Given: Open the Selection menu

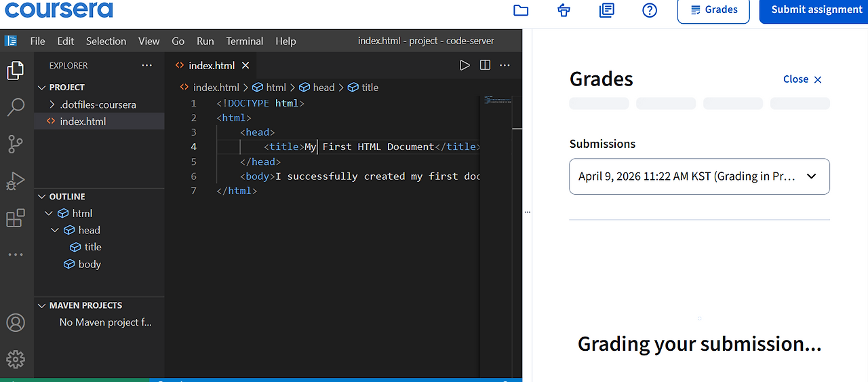Looking at the screenshot, I should point(106,41).
